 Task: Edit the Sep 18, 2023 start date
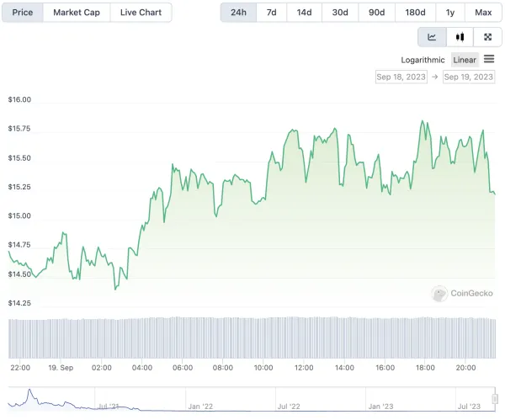(x=401, y=77)
